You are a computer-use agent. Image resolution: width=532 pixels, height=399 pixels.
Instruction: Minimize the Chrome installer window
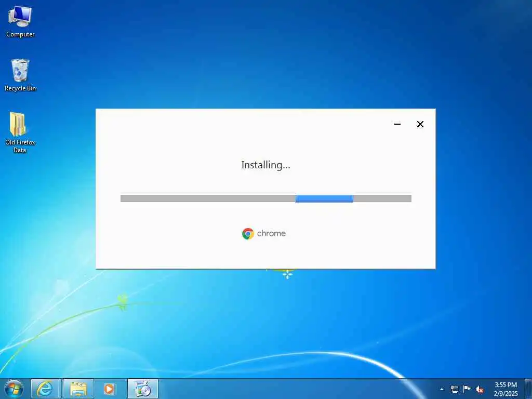397,124
